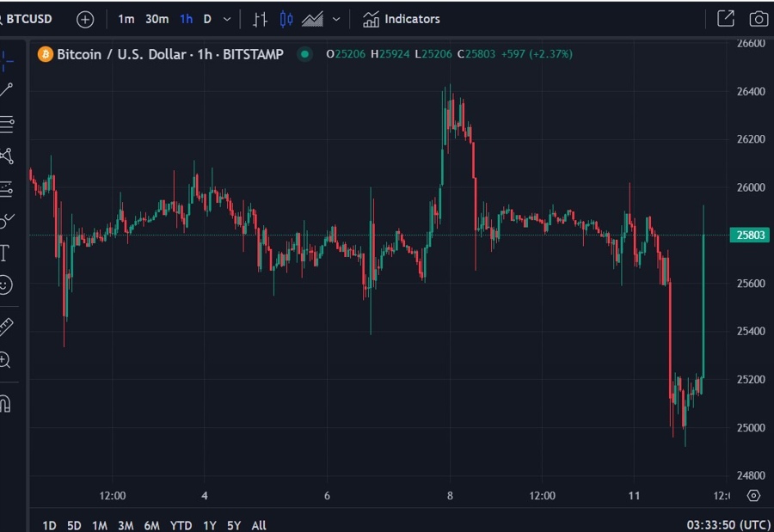774x532 pixels.
Task: Click the date label 8 on time axis
Action: click(x=450, y=496)
